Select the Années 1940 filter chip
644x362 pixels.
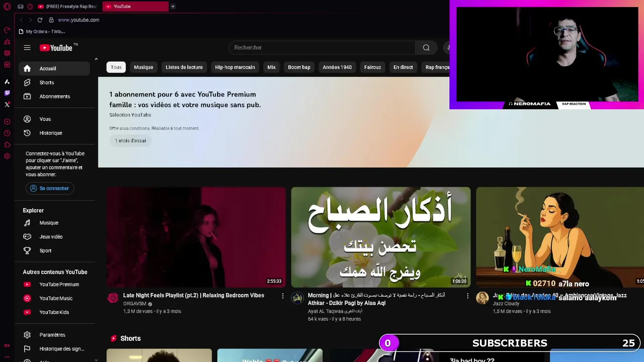coord(337,67)
